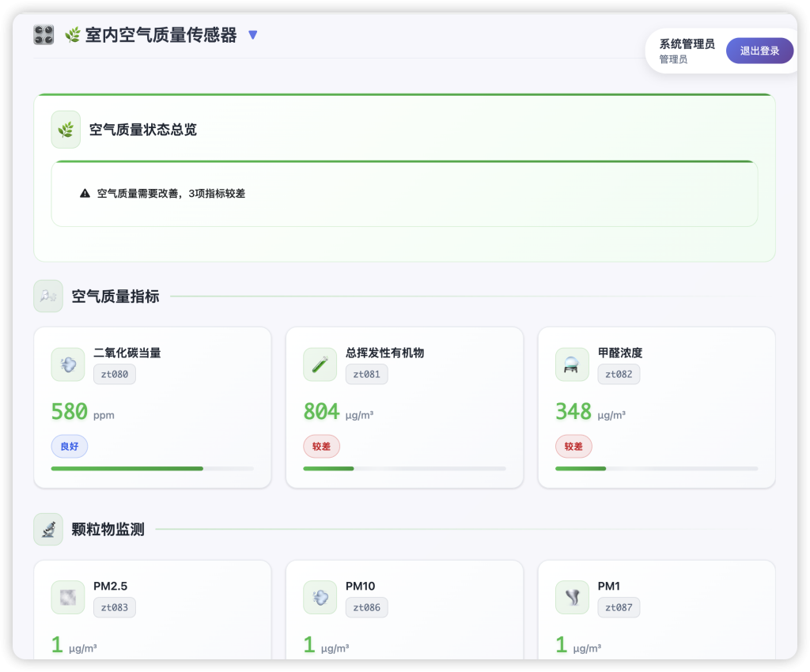The width and height of the screenshot is (810, 672).
Task: Click the PM10 card icon
Action: point(320,598)
